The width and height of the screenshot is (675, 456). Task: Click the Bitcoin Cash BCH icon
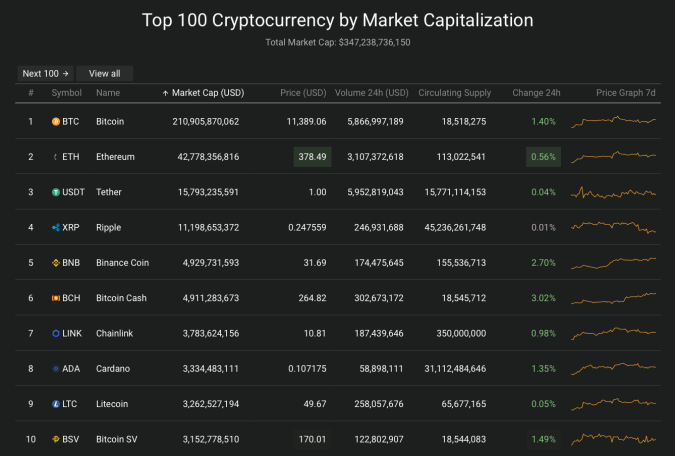pos(56,298)
